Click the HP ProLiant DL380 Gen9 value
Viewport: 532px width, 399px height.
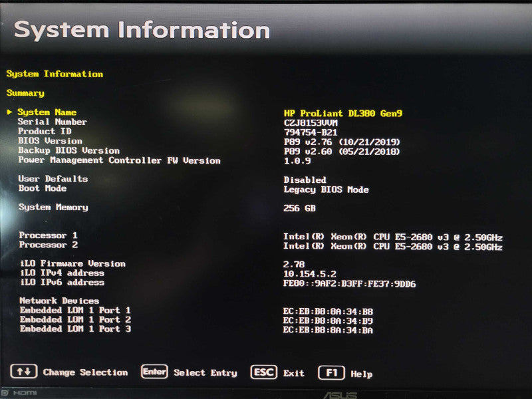pyautogui.click(x=343, y=113)
